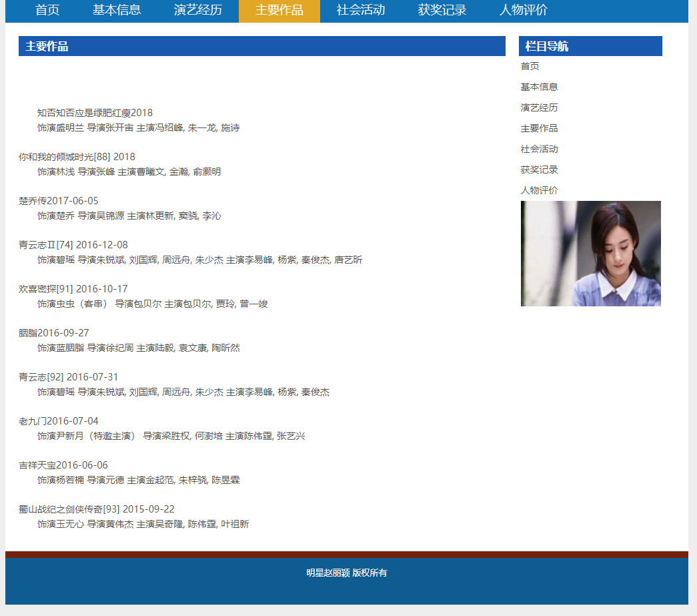Select highlighted 主要作品 tab in top bar

279,10
